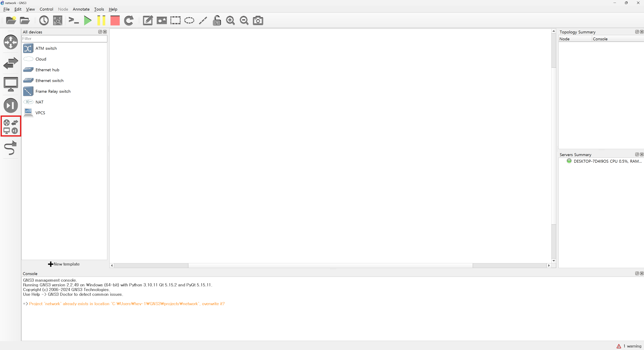Click the yellow Suspend all nodes icon
The width and height of the screenshot is (644, 350).
pos(101,20)
